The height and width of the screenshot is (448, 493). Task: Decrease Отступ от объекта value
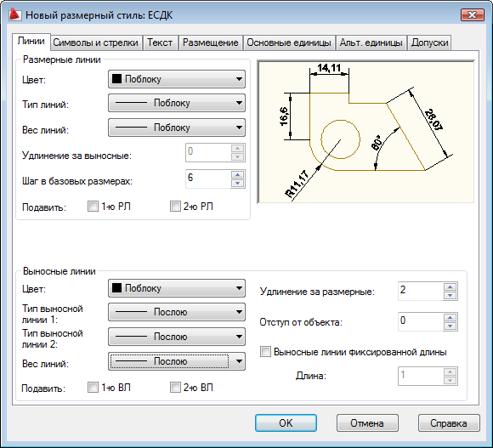[x=450, y=326]
